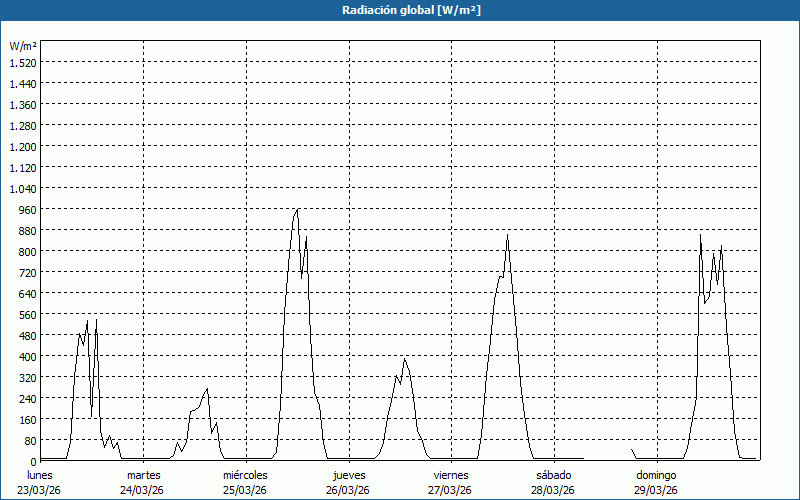Viewport: 800px width, 500px height.
Task: Click the tallest radiation peak near 960
Action: (x=297, y=210)
